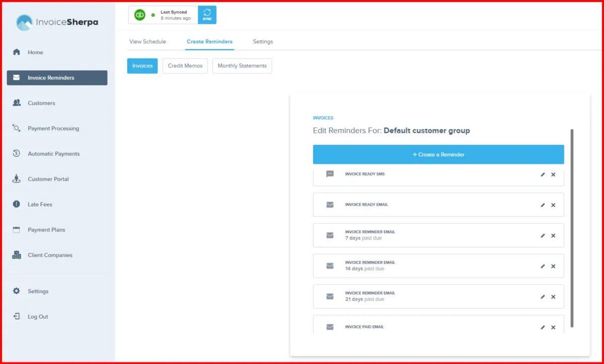Edit the Invoice Ready SMS reminder pencil
This screenshot has height=364, width=604.
pos(543,174)
